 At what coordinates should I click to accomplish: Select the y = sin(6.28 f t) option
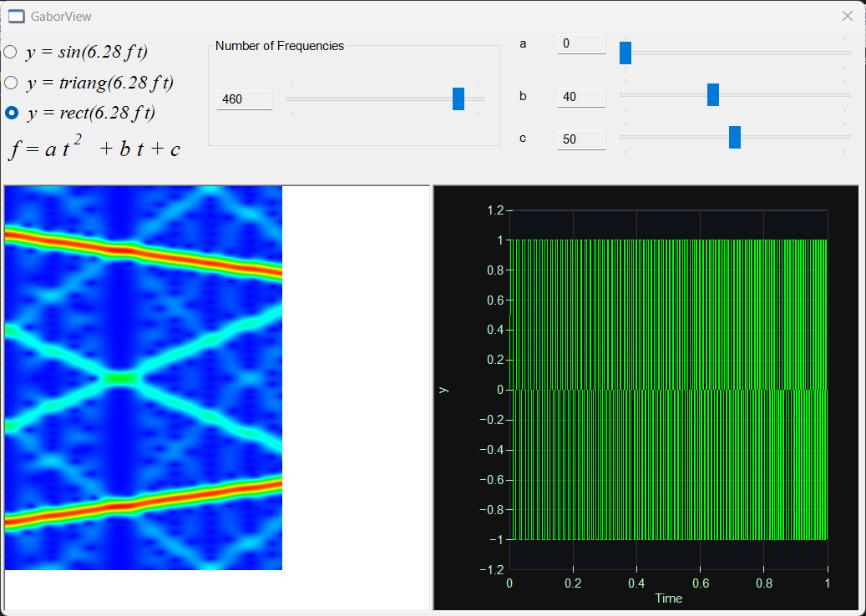(x=76, y=52)
